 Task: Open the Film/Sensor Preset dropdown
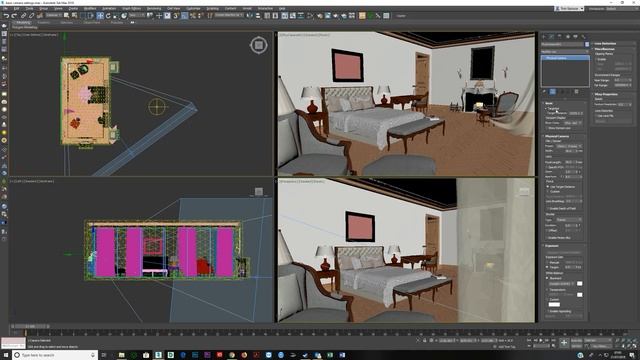[x=569, y=146]
